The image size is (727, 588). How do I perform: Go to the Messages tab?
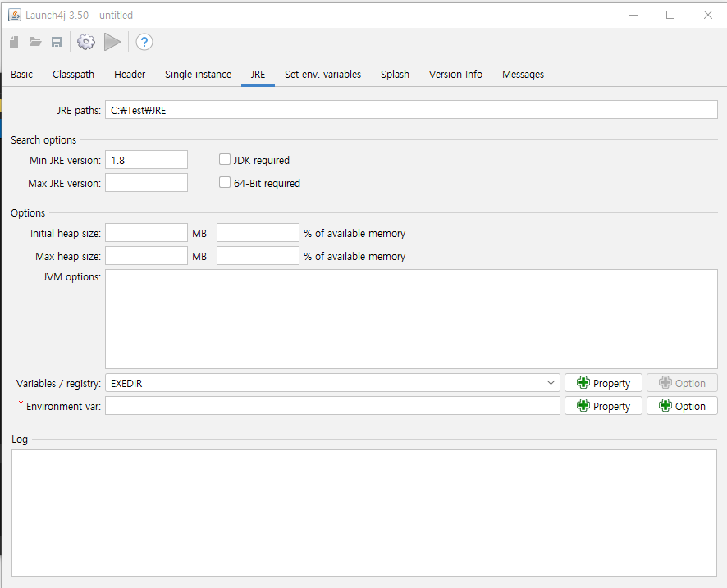[523, 74]
